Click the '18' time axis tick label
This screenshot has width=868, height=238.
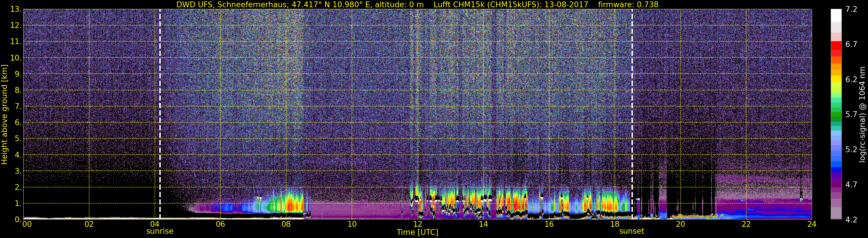(614, 224)
